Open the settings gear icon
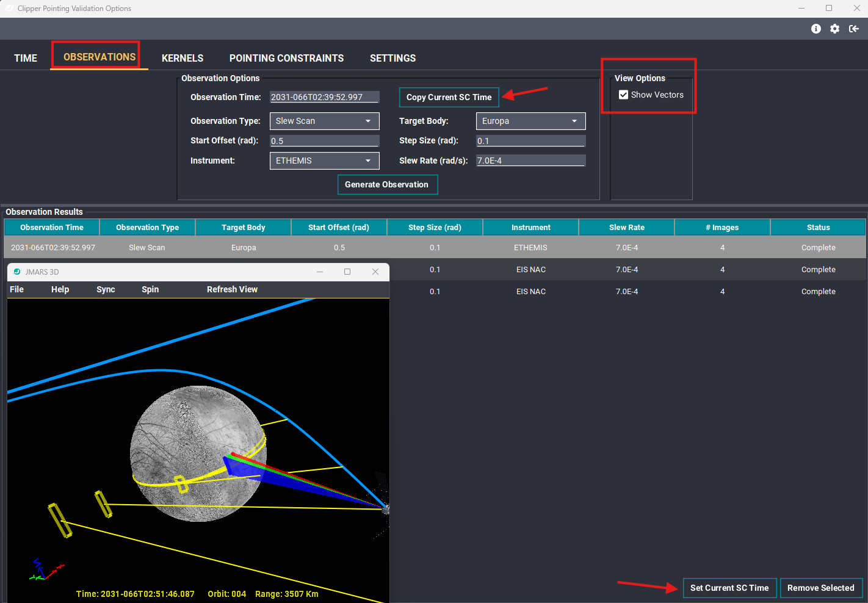Screen dimensions: 868x603 click(835, 29)
